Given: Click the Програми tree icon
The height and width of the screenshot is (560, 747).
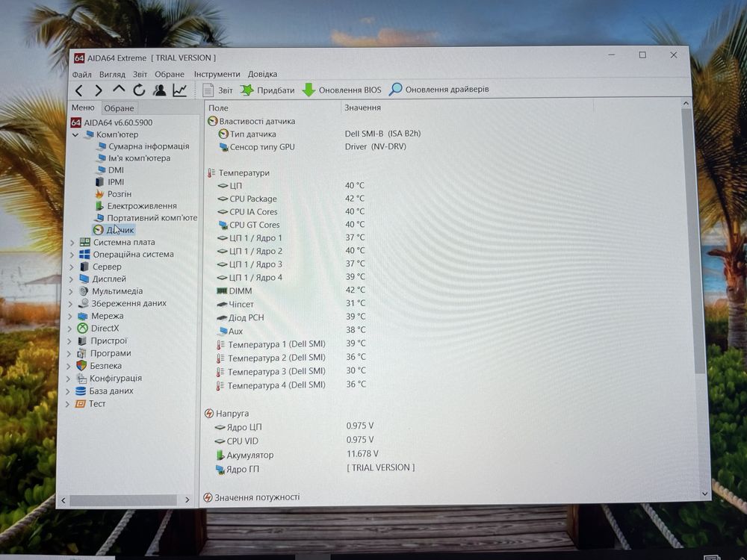Looking at the screenshot, I should pos(82,353).
